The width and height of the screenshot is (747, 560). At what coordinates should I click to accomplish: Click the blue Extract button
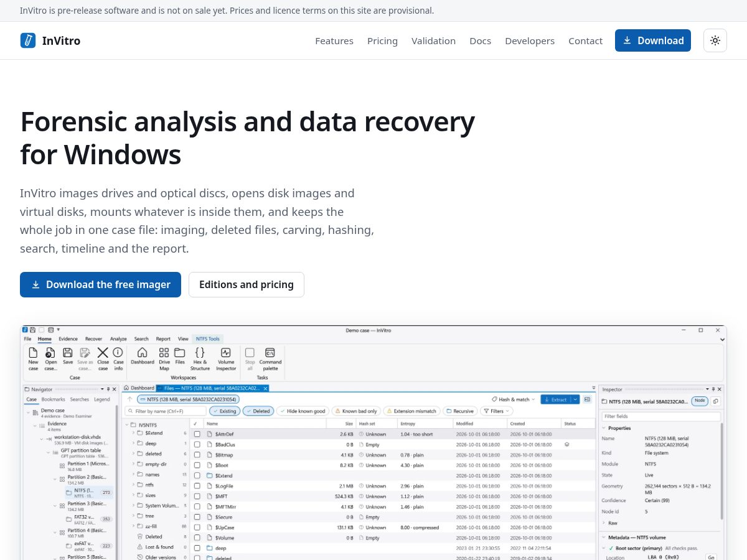tap(556, 399)
